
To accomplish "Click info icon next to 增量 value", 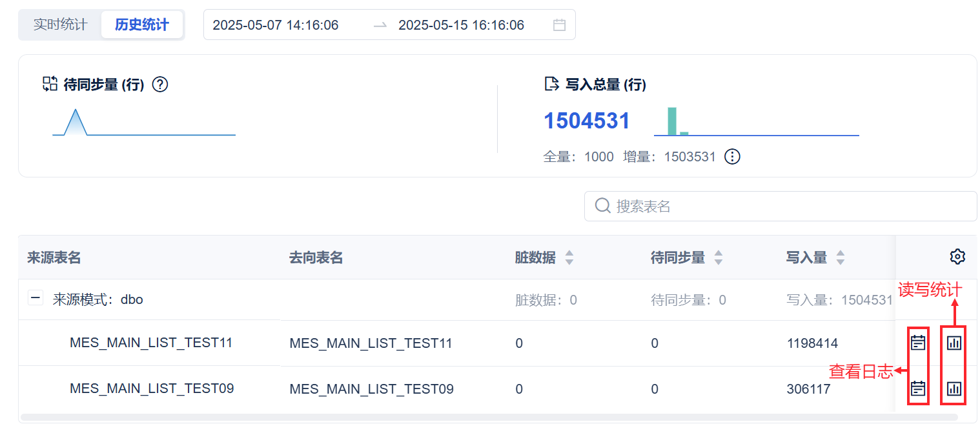I will click(732, 157).
